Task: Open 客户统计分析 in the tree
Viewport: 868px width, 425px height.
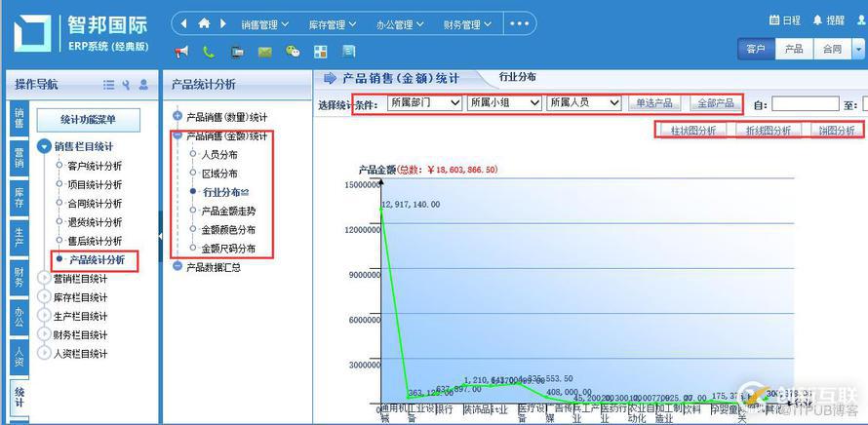Action: 95,166
